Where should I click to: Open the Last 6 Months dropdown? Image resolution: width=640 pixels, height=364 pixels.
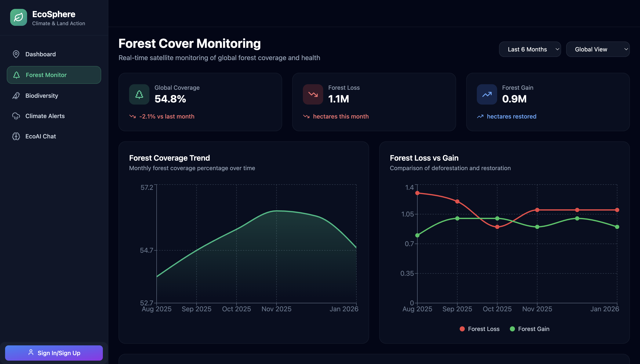coord(530,49)
